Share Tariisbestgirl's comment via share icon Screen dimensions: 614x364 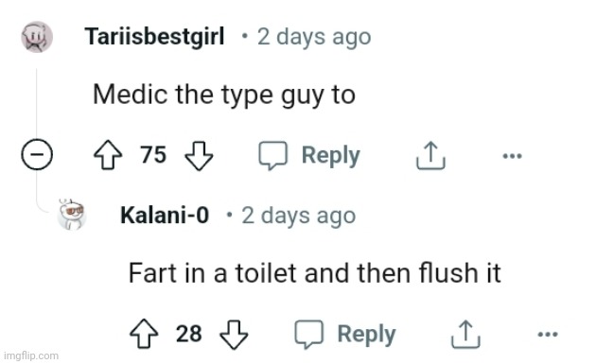tap(430, 155)
